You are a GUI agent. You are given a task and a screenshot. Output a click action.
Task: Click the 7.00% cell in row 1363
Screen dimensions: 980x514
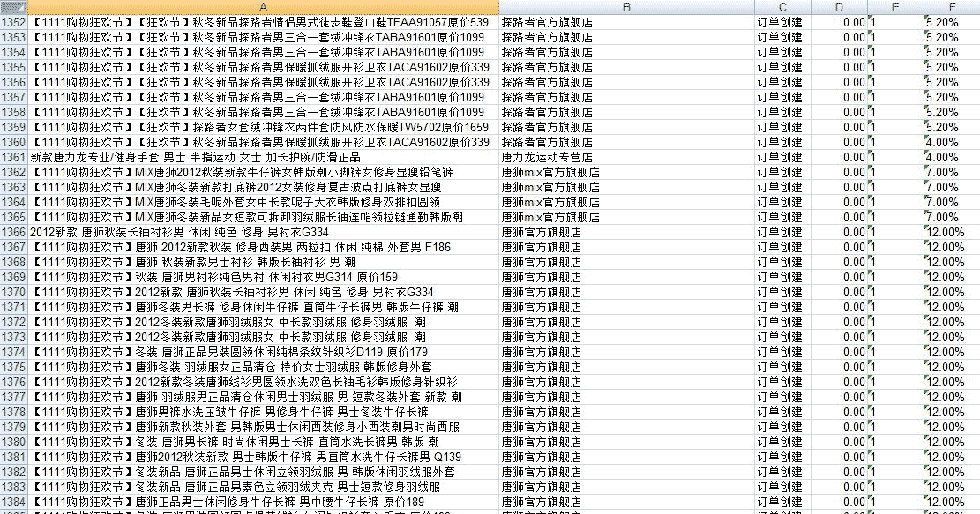(x=951, y=188)
